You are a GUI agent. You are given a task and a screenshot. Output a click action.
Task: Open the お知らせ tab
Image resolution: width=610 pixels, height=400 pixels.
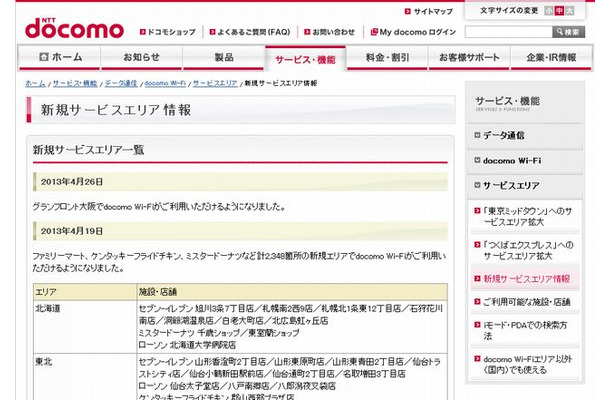tap(141, 57)
